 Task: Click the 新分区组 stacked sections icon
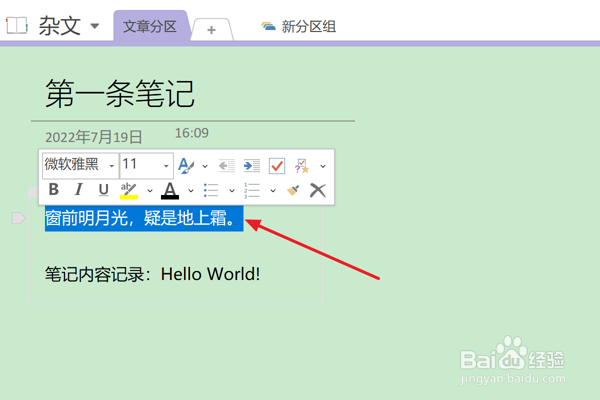tap(269, 26)
